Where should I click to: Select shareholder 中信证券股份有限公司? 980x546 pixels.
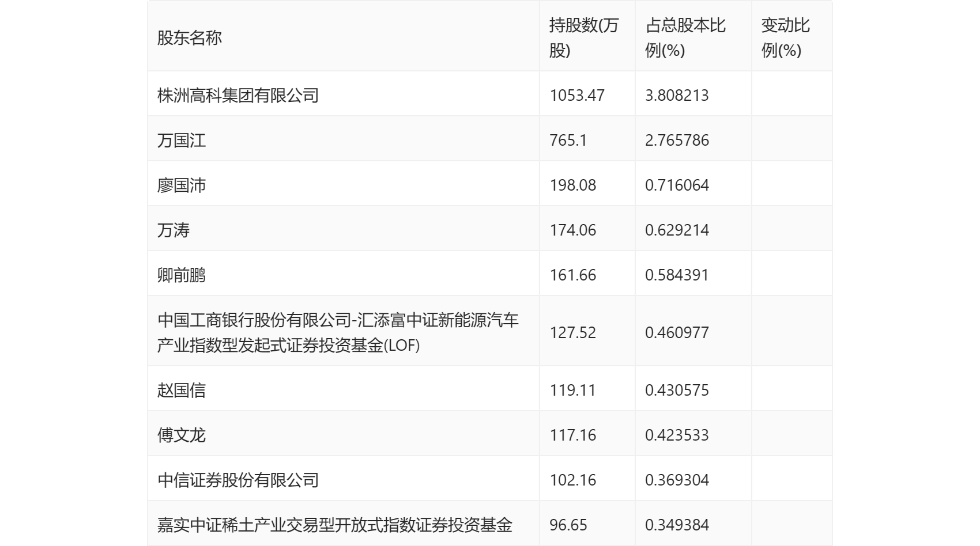click(238, 480)
